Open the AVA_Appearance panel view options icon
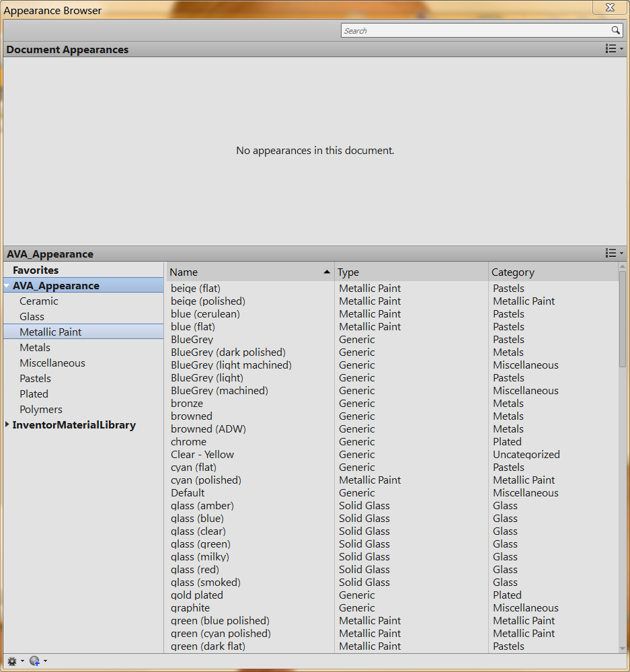 (x=611, y=254)
